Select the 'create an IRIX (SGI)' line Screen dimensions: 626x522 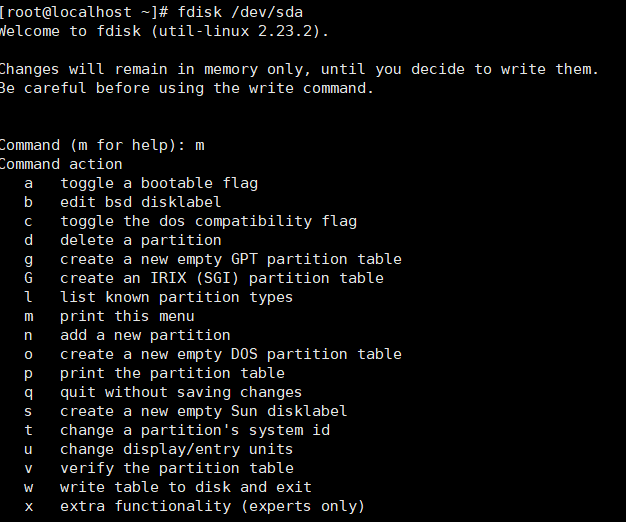coord(221,278)
